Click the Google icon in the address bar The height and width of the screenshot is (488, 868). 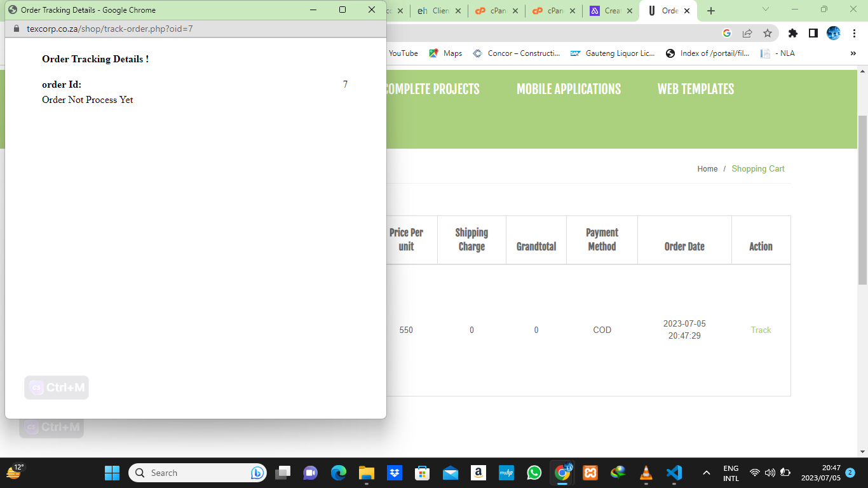click(x=727, y=33)
